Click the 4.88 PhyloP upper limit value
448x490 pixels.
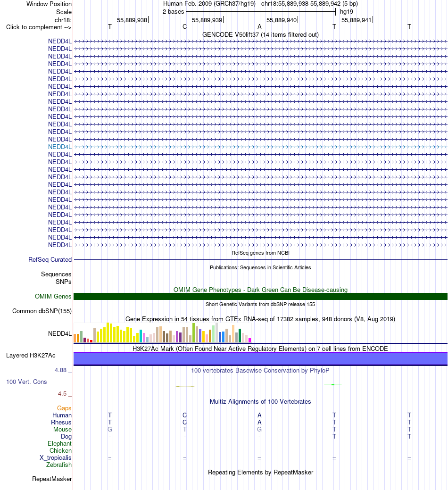61,370
